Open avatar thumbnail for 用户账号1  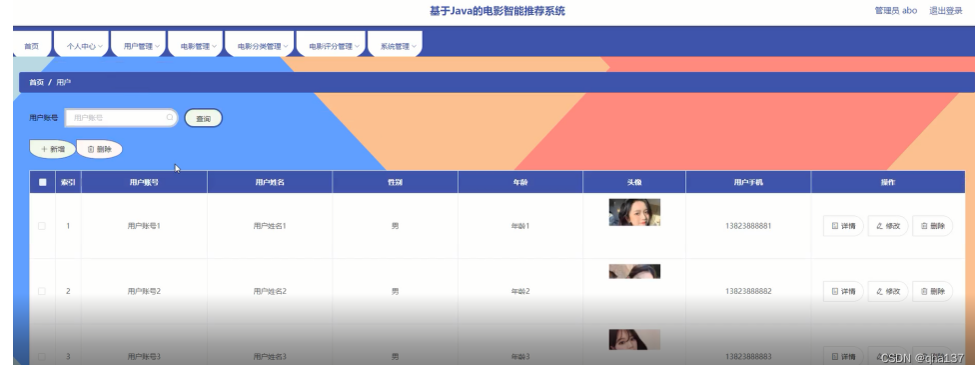(x=634, y=212)
